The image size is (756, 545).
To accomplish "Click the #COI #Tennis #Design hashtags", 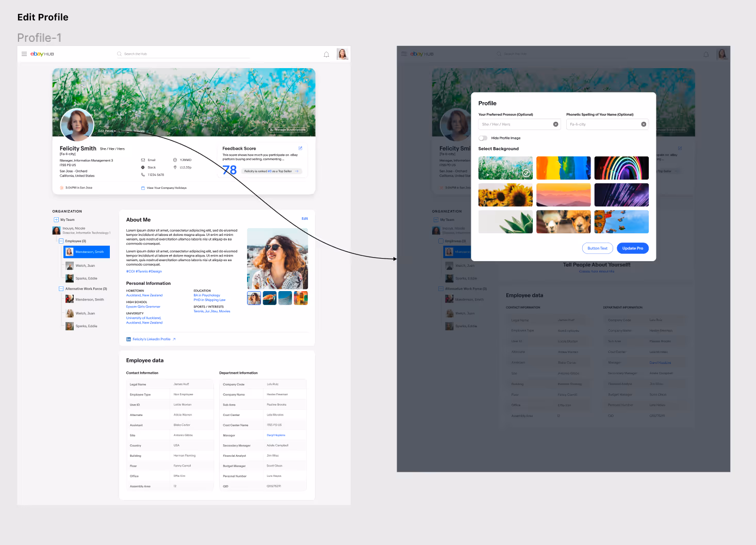I will coord(144,271).
